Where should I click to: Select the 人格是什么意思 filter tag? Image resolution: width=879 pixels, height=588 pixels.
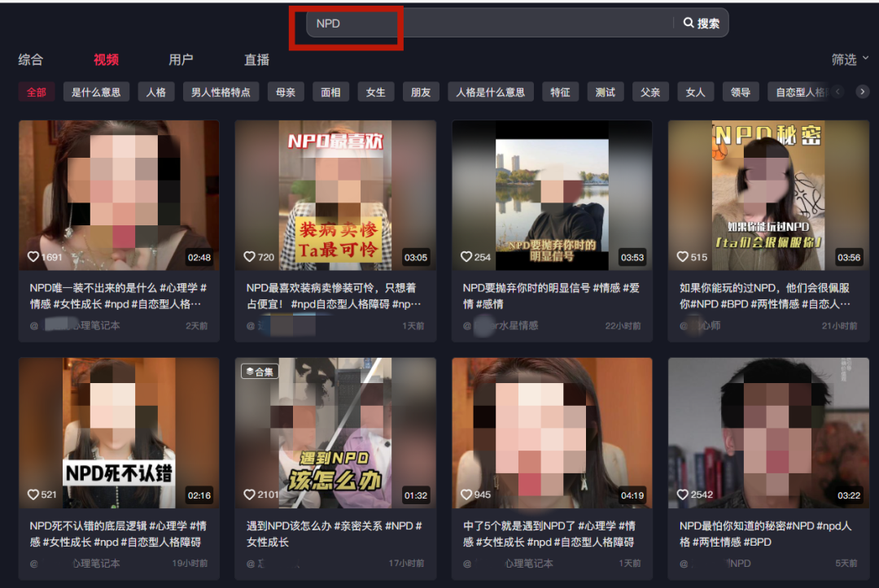[491, 92]
